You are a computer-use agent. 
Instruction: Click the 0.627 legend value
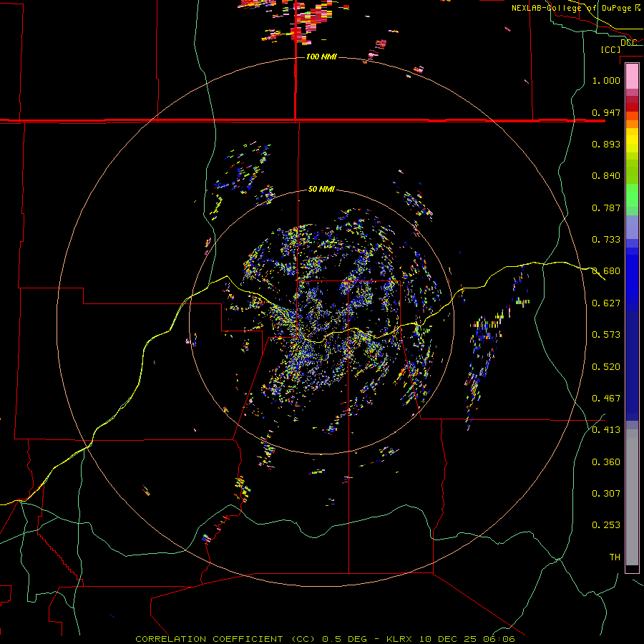coord(606,303)
